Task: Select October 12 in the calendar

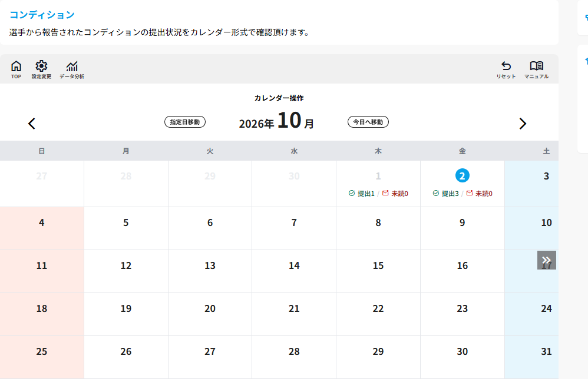Action: click(x=126, y=265)
